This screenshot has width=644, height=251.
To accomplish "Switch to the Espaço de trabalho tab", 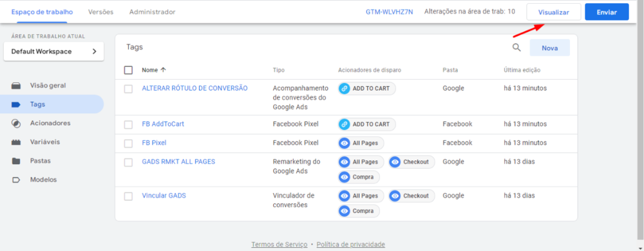I will [x=42, y=12].
